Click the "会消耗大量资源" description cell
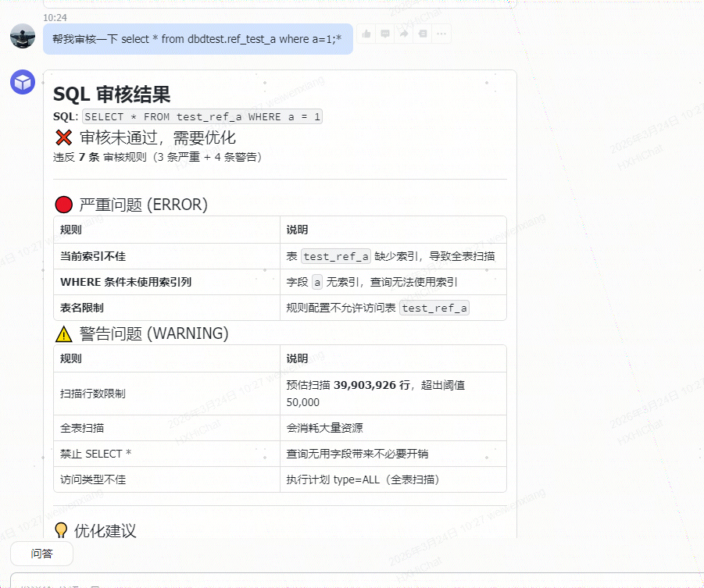704x588 pixels. point(393,428)
